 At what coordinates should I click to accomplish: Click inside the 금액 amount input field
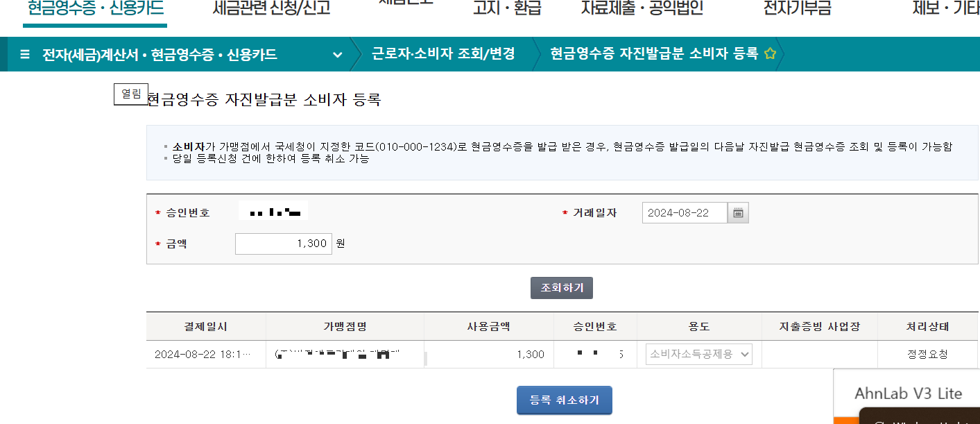click(283, 244)
